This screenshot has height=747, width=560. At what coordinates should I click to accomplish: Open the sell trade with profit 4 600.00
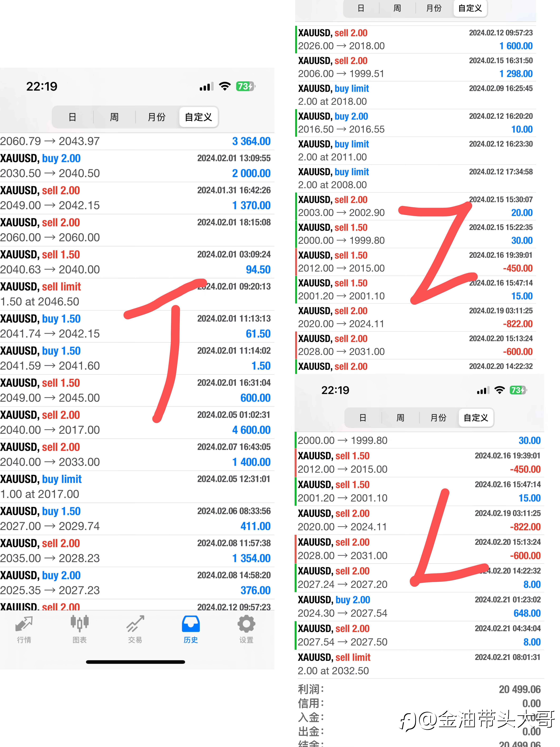137,422
